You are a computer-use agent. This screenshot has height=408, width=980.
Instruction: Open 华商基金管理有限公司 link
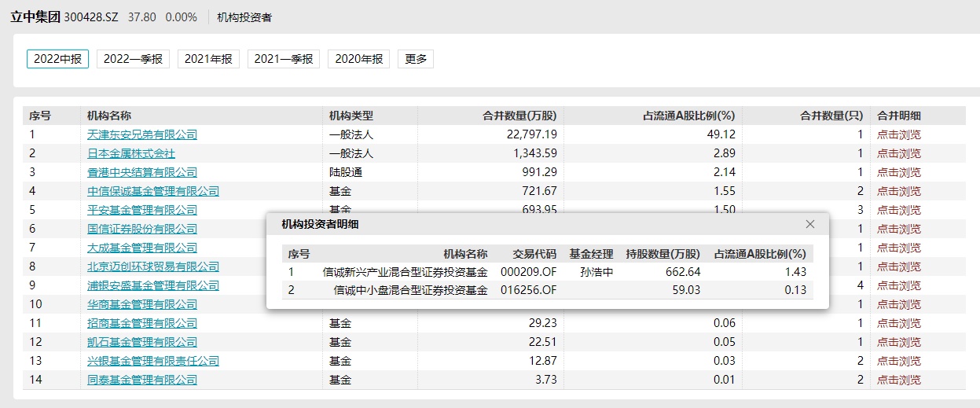(142, 304)
